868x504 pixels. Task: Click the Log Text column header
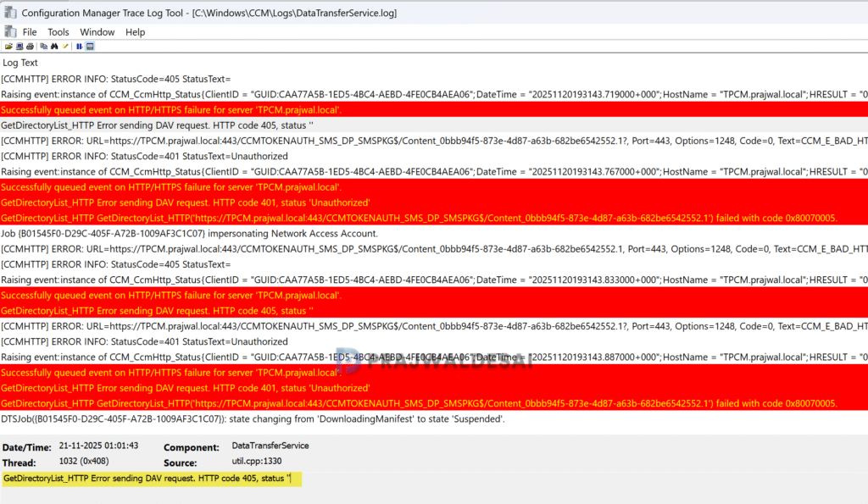(x=20, y=63)
